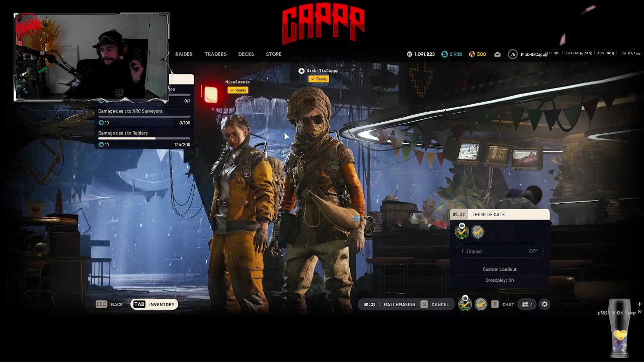Click the level 75 player badge
Screen dimensions: 644x362
[x=513, y=54]
